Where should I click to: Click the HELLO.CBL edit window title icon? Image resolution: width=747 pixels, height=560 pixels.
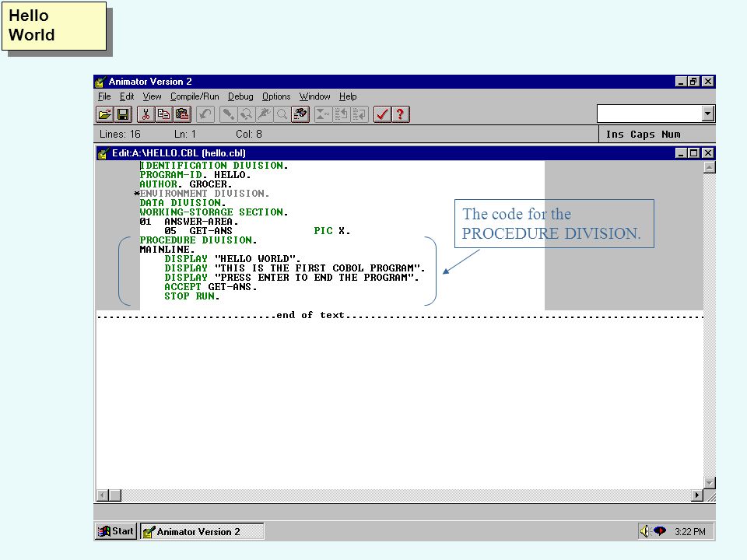[103, 153]
